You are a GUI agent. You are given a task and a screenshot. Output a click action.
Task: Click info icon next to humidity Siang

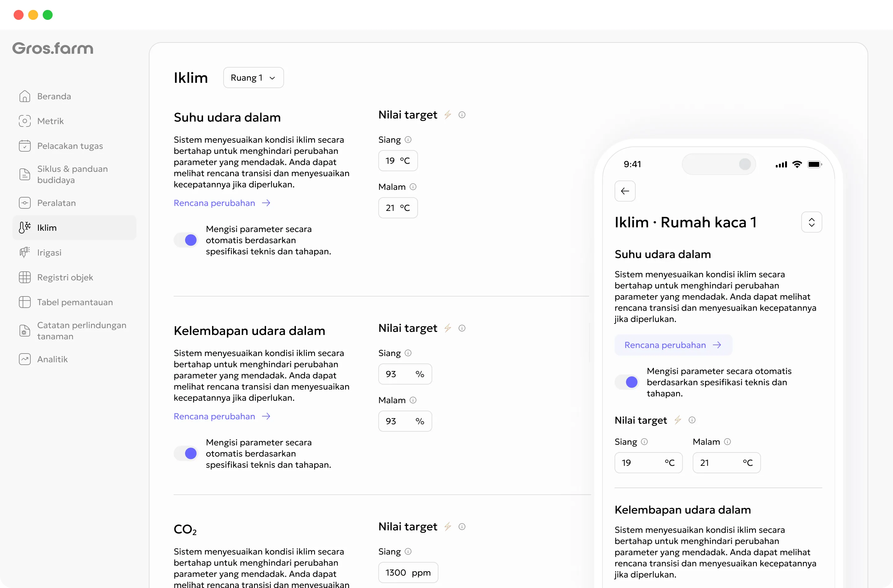[x=408, y=353]
